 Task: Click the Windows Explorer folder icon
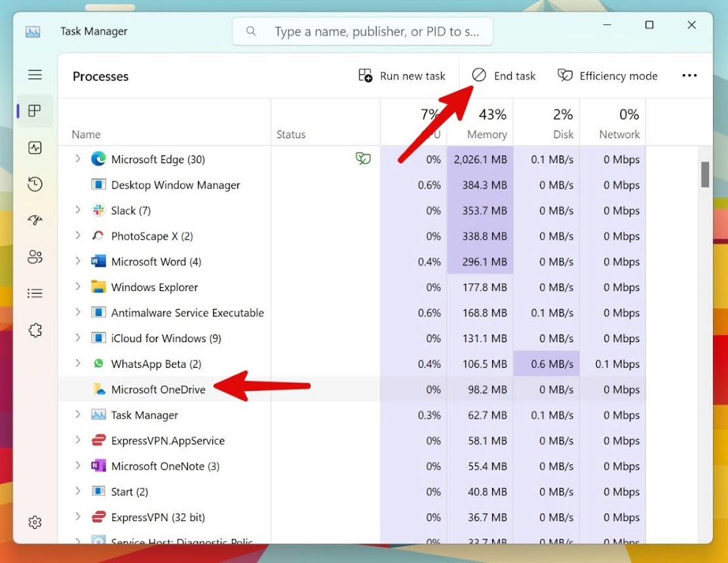pyautogui.click(x=98, y=286)
